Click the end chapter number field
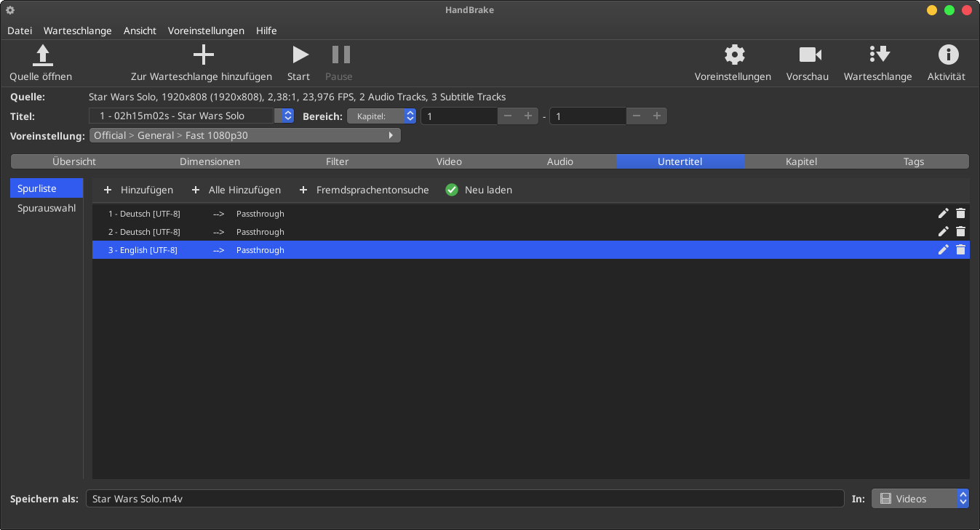 588,116
